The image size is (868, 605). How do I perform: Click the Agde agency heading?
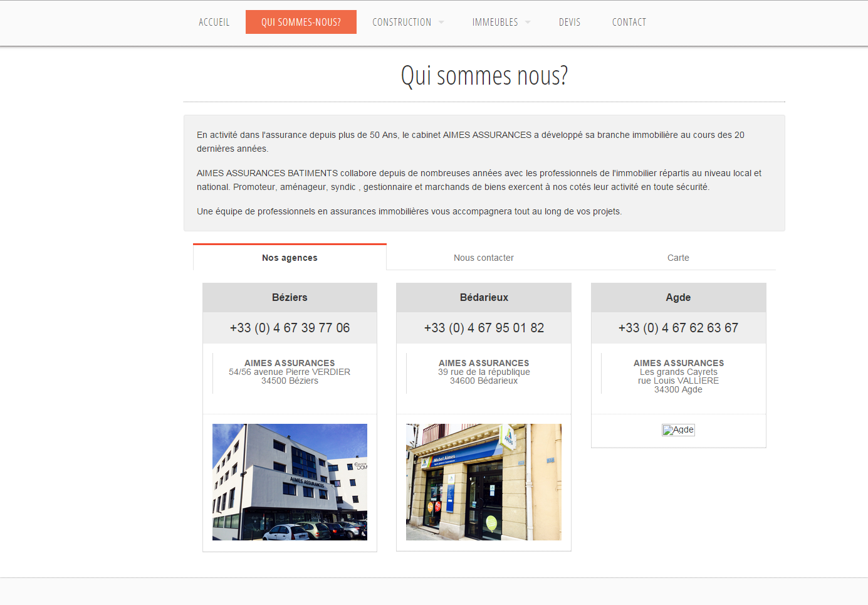pos(678,297)
